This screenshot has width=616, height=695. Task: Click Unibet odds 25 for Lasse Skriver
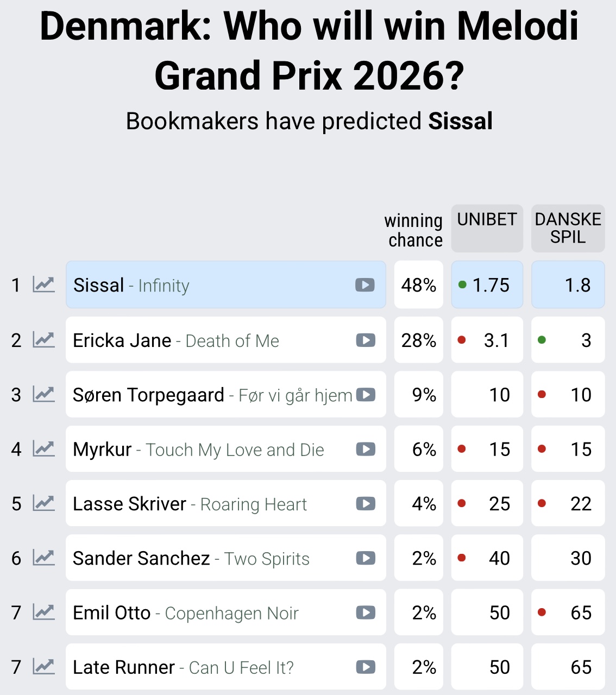pyautogui.click(x=487, y=504)
